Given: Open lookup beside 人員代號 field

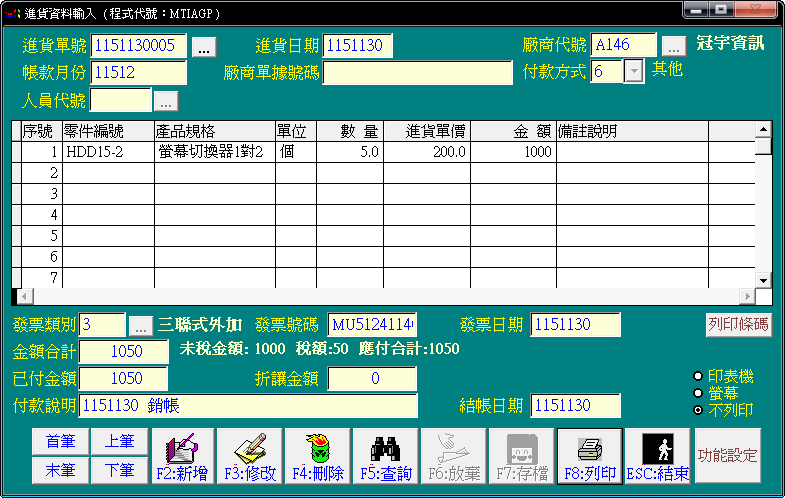Looking at the screenshot, I should pos(166,101).
